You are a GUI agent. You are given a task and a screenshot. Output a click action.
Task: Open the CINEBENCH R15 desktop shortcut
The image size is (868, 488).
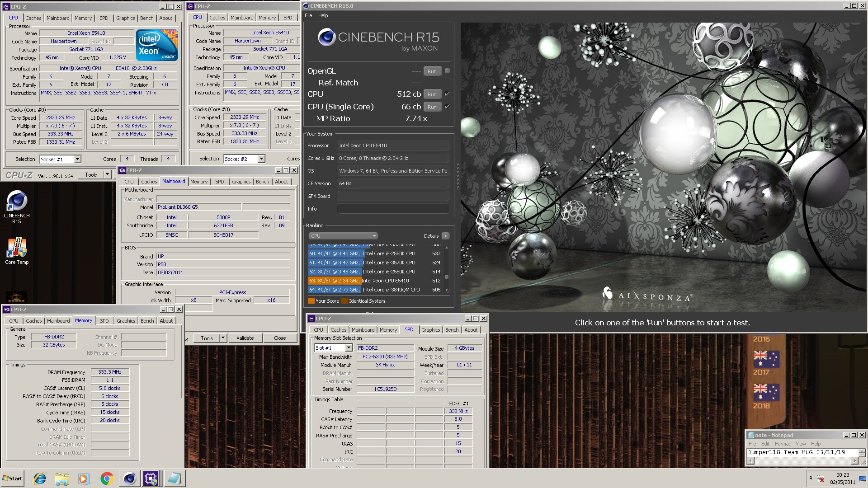[x=17, y=207]
